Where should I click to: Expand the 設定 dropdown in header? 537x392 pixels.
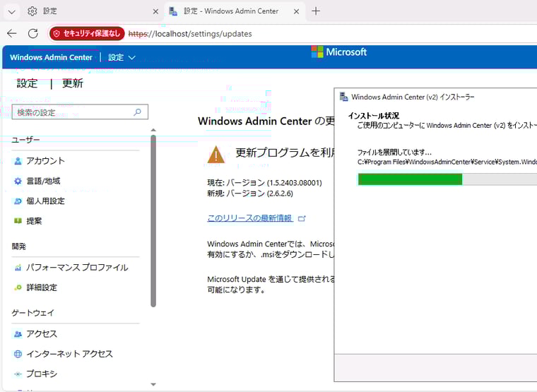point(122,57)
